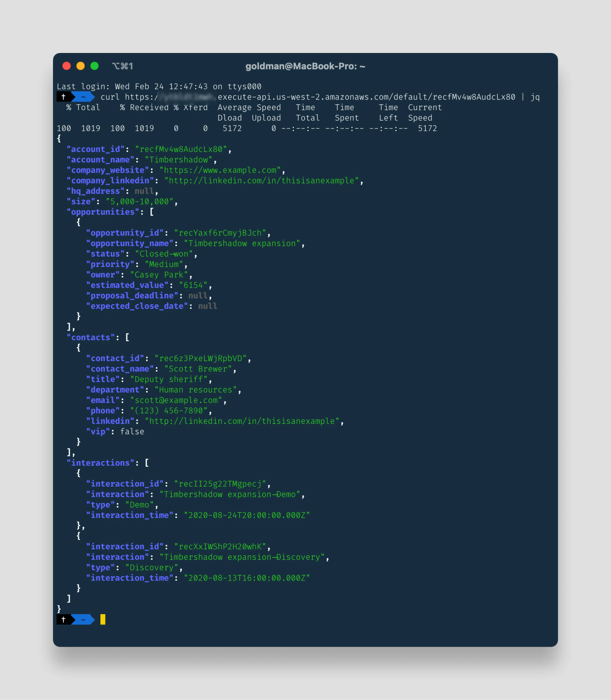Click the interaction_id value recXxIWShP2H20whK
Viewport: 611px width, 700px height.
220,547
